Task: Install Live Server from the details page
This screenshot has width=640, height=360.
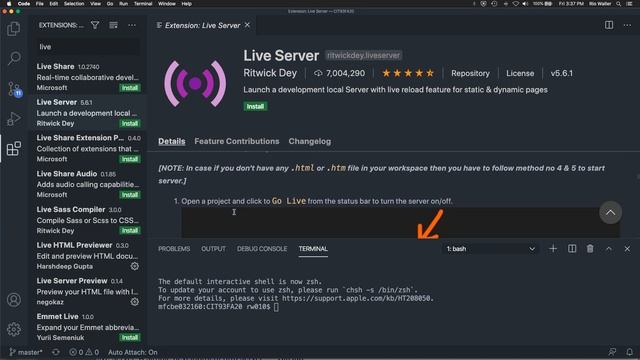Action: [x=255, y=107]
